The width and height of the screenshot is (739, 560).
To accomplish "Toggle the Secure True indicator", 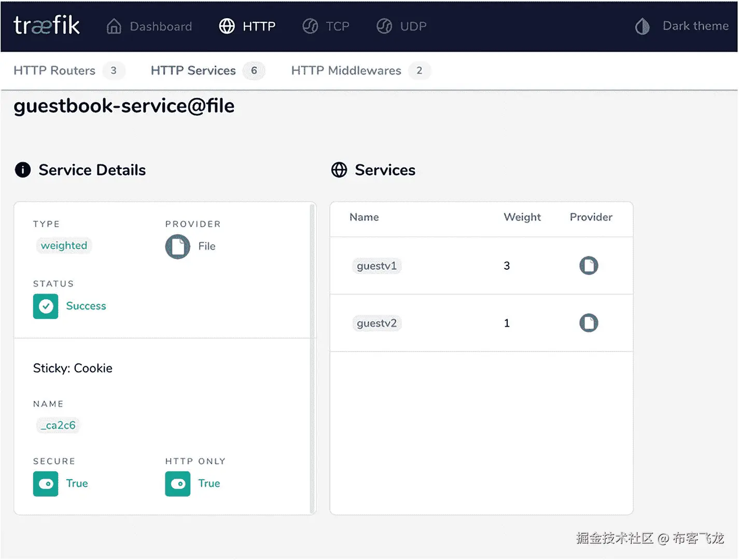I will [x=46, y=484].
